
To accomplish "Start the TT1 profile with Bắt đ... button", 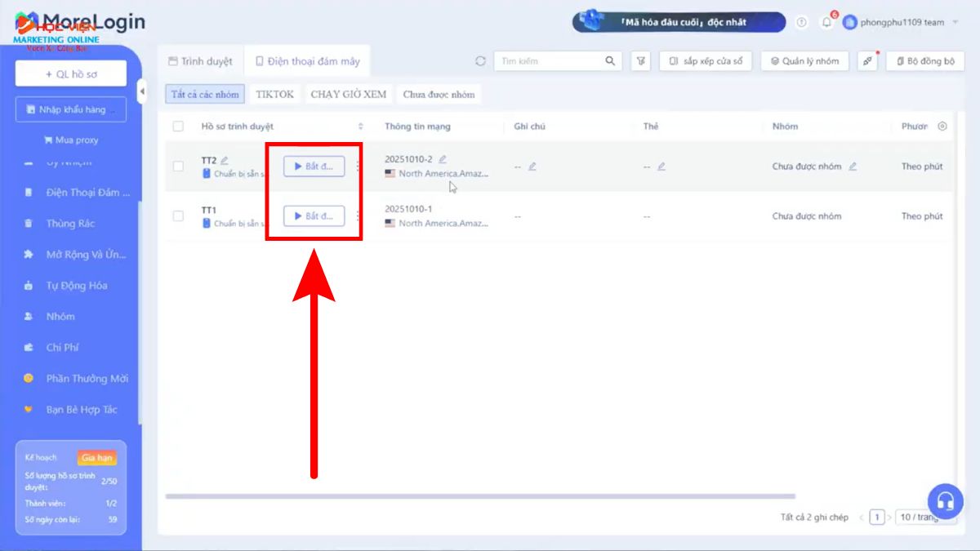I will [x=314, y=216].
